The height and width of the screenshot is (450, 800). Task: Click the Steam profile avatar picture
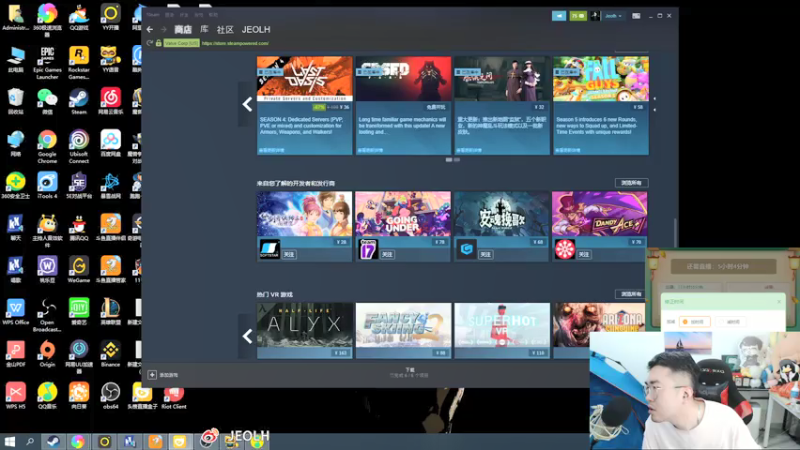tap(595, 16)
